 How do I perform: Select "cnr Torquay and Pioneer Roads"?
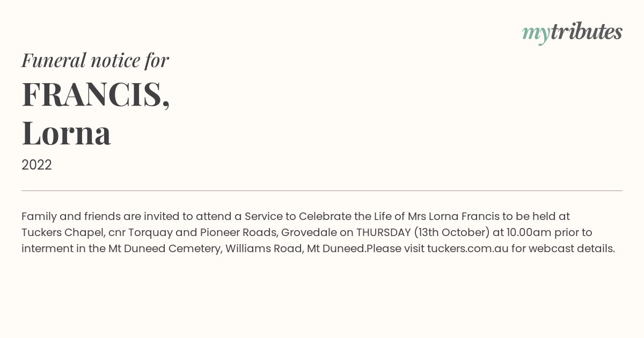(192, 232)
